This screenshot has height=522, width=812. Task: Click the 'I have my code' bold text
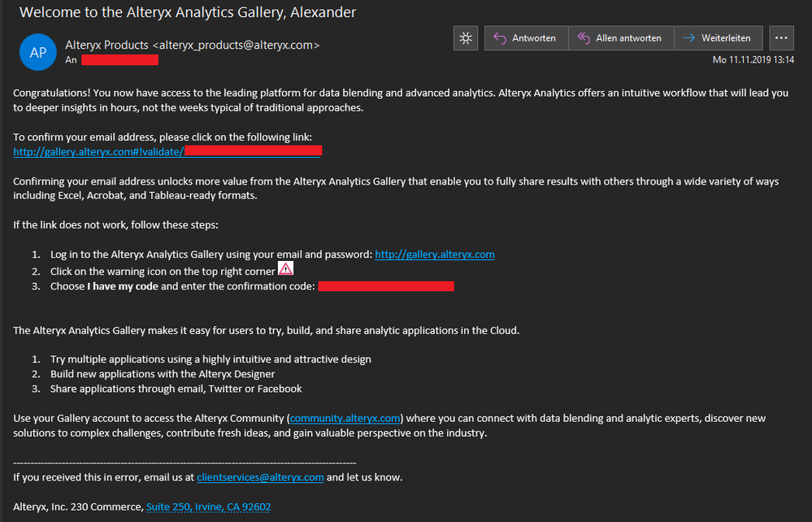(123, 286)
